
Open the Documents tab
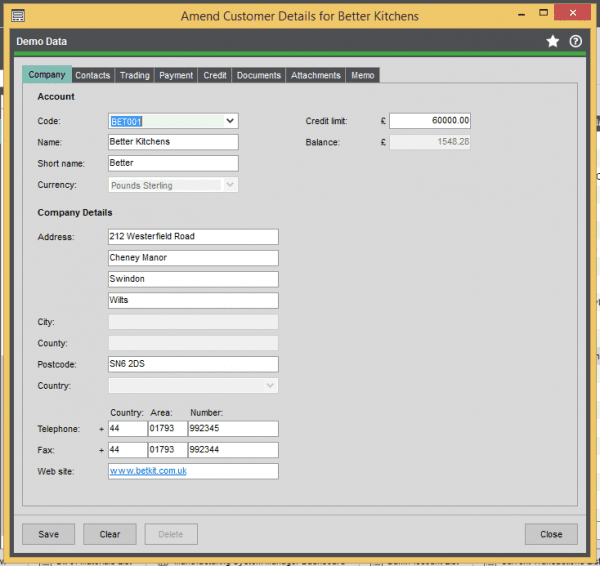pos(259,75)
